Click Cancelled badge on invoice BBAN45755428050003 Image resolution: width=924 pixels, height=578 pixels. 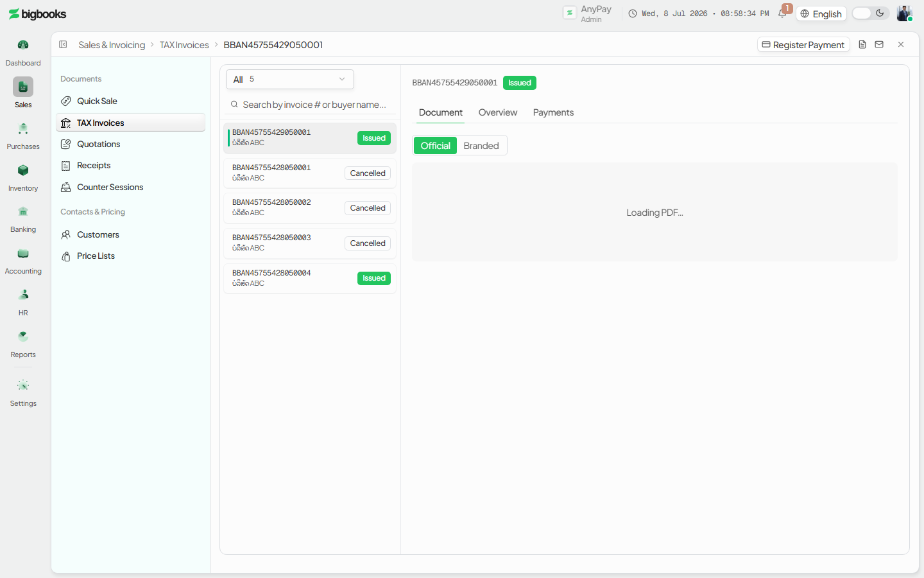[368, 243]
